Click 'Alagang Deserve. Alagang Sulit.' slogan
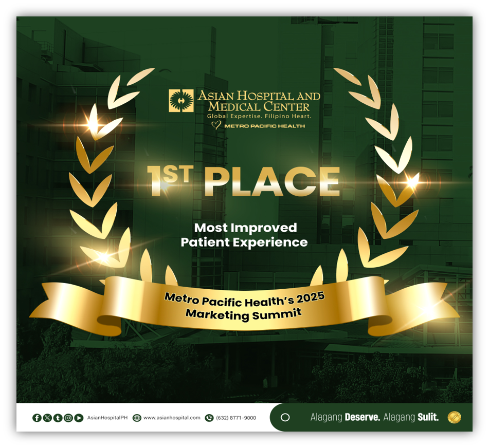489x448 pixels. click(x=374, y=417)
